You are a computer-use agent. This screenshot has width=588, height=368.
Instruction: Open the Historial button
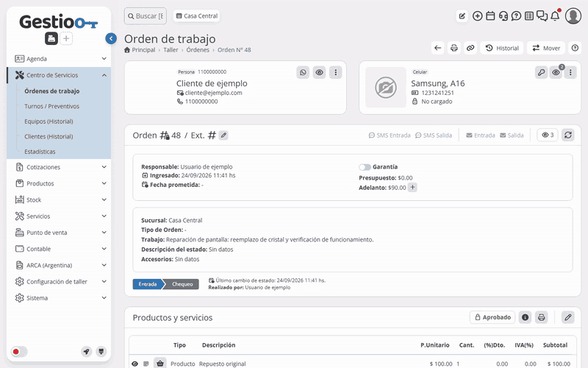(x=502, y=48)
